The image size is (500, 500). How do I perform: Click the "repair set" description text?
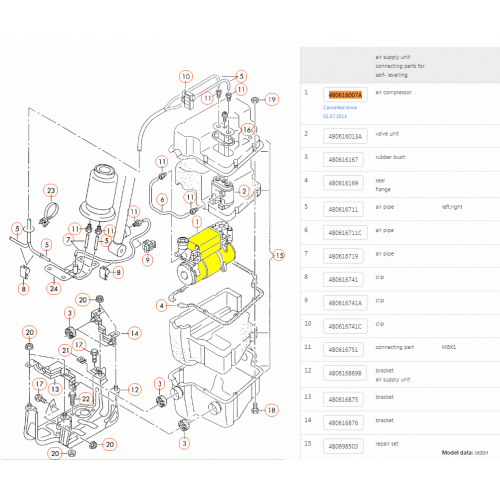[x=387, y=444]
